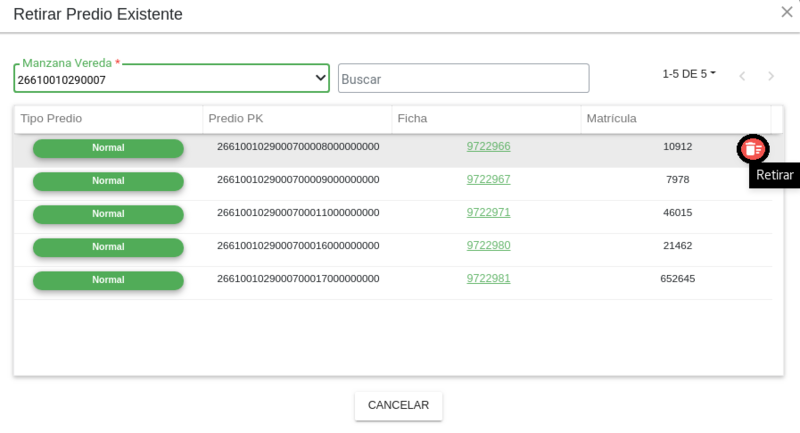
Task: Expand the 1-5 DE 5 page size selector
Action: click(689, 74)
